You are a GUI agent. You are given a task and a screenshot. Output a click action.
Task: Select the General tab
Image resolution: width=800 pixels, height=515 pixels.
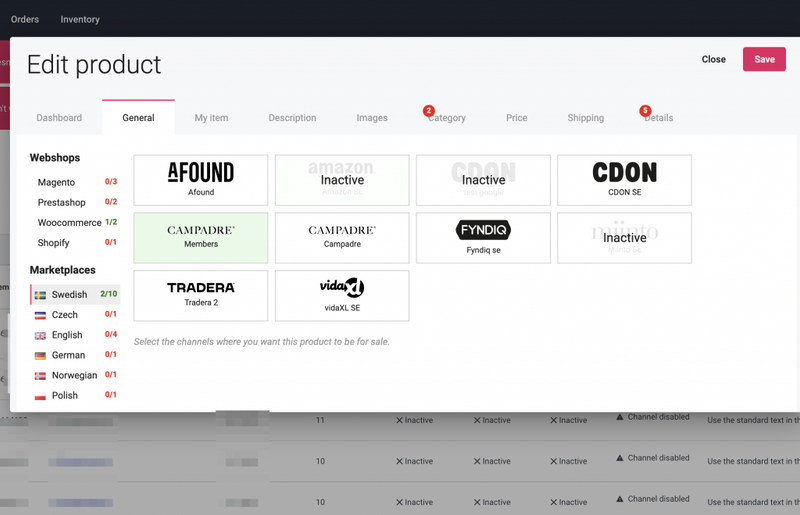coord(138,118)
